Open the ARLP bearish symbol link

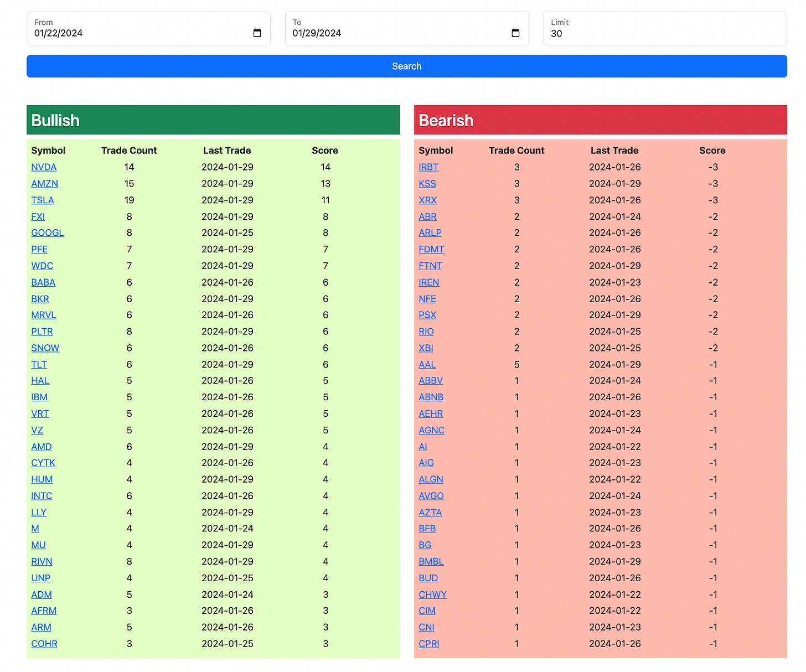click(430, 233)
